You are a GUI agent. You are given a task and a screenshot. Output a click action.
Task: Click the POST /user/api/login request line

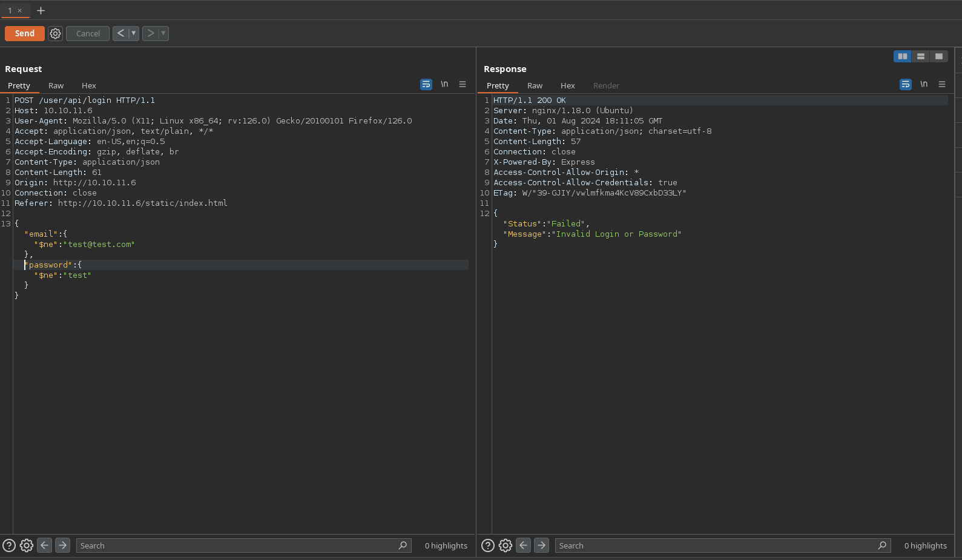[85, 100]
